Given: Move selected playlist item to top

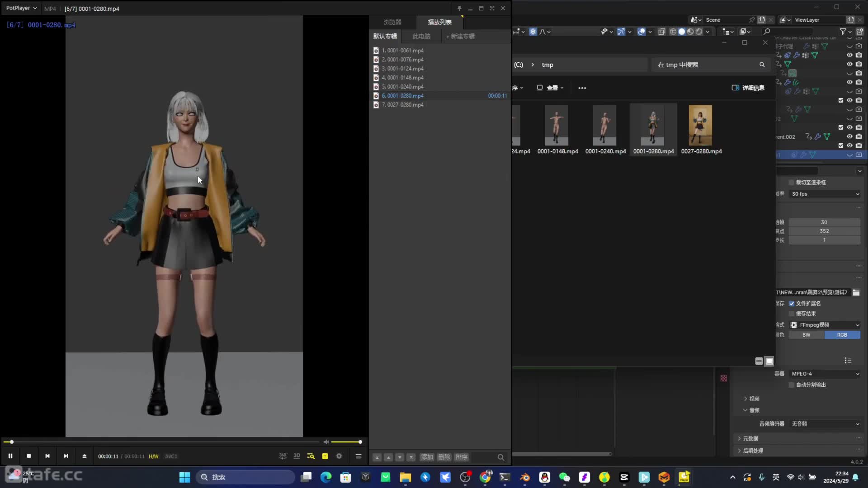Looking at the screenshot, I should (377, 457).
